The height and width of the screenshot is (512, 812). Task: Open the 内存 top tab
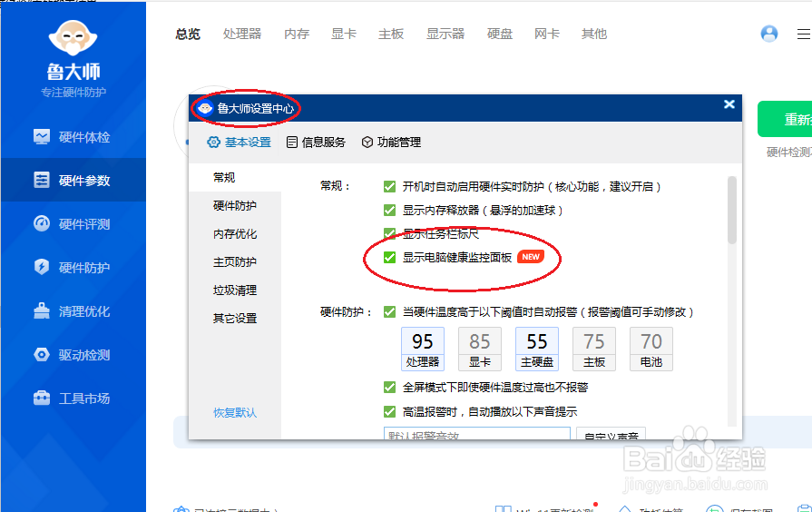coord(297,34)
